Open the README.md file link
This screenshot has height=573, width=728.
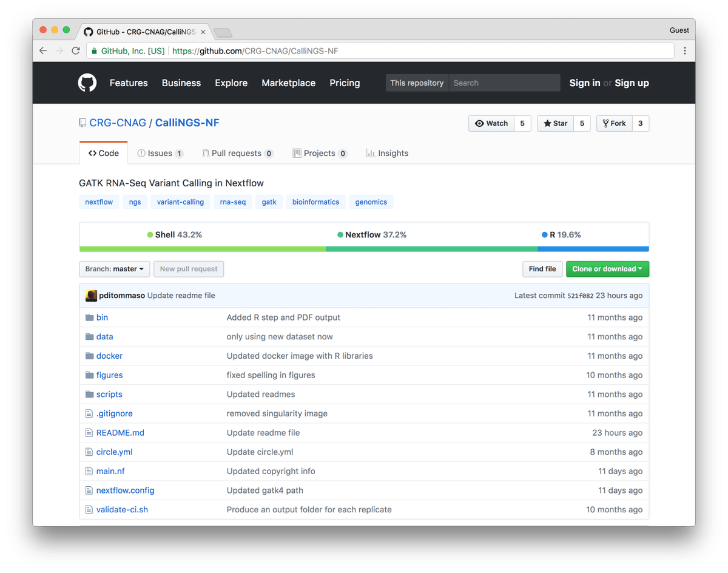click(x=120, y=432)
